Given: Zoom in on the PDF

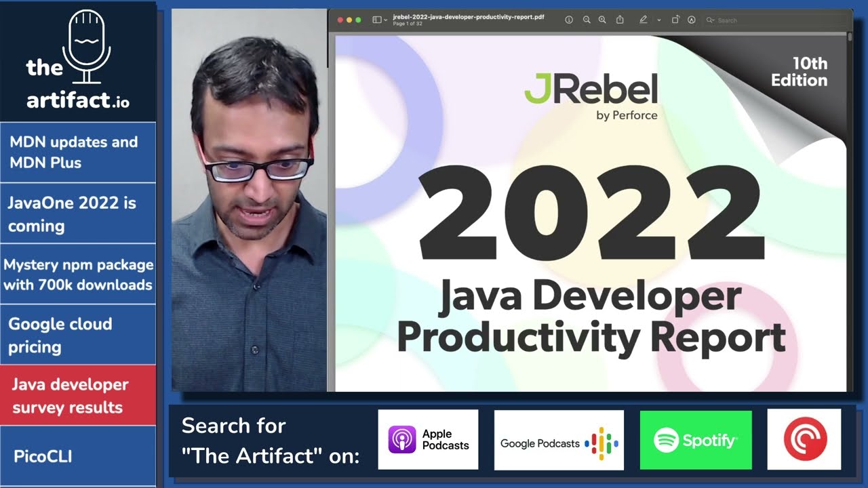Looking at the screenshot, I should point(602,20).
